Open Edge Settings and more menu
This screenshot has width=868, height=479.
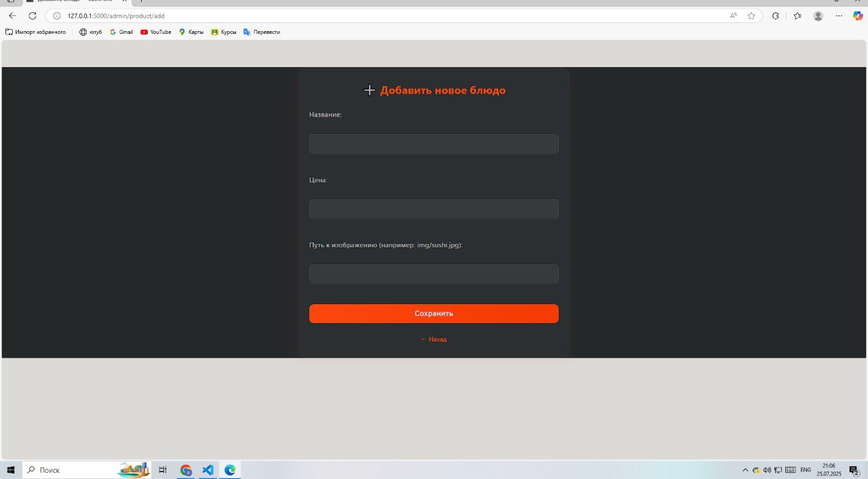click(x=839, y=16)
